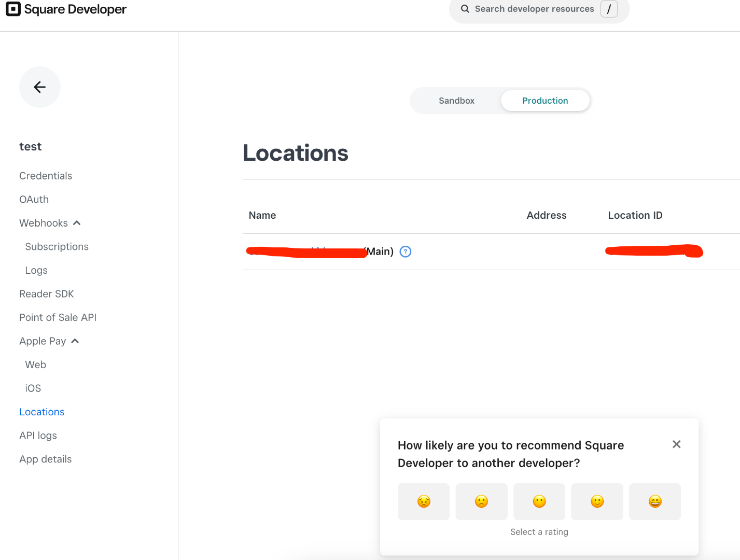Focus the Search developer resources field
This screenshot has height=560, width=740.
click(x=534, y=9)
